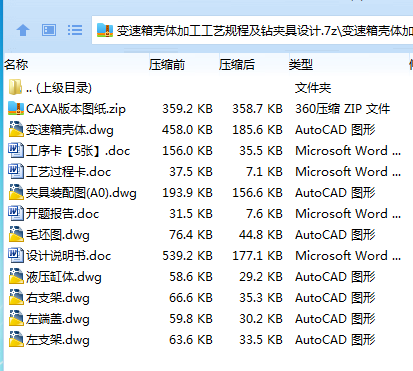Select the file 右支架.dwg
This screenshot has height=371, width=413.
coord(58,298)
